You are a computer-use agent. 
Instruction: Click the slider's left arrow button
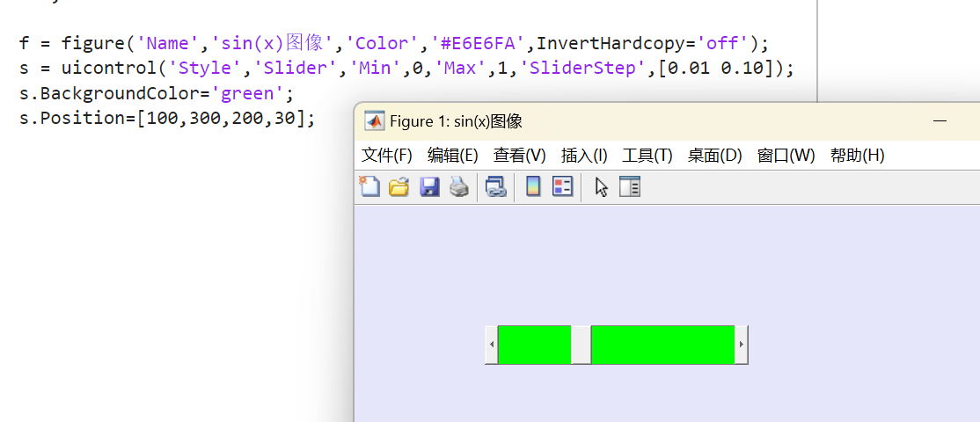[x=492, y=345]
